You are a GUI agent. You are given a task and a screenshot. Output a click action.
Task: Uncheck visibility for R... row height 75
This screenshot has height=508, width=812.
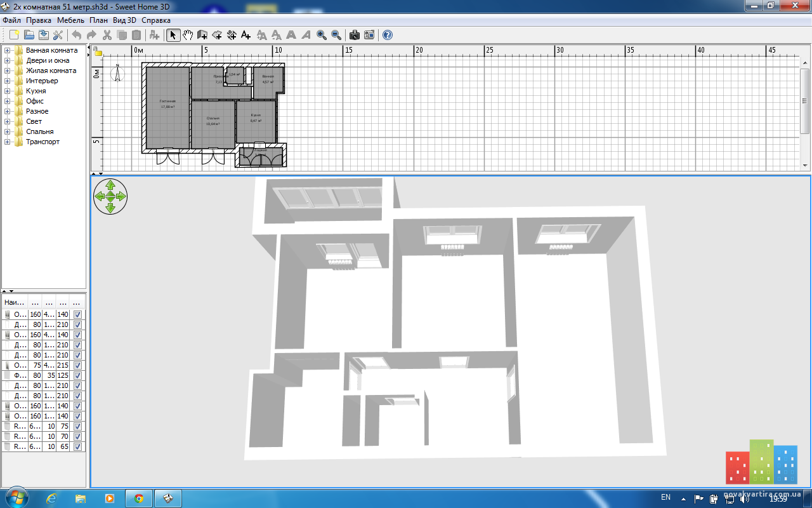(77, 426)
